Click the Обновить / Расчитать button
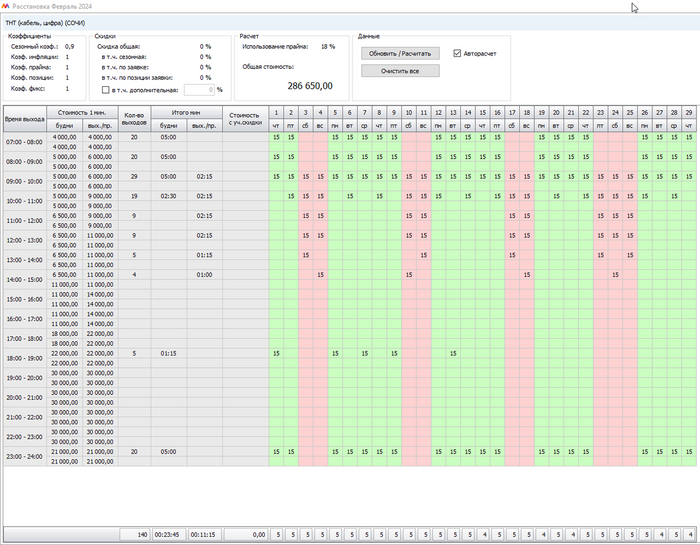The image size is (700, 545). (400, 53)
